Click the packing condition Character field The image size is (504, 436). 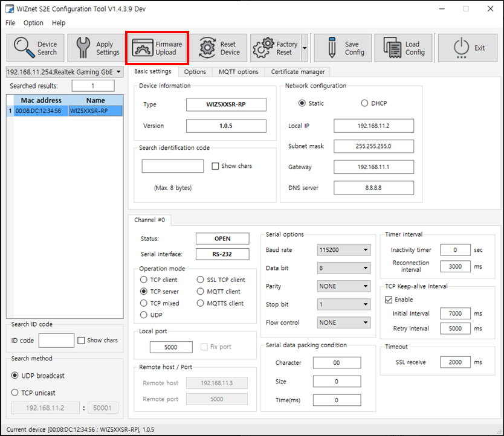coord(337,363)
